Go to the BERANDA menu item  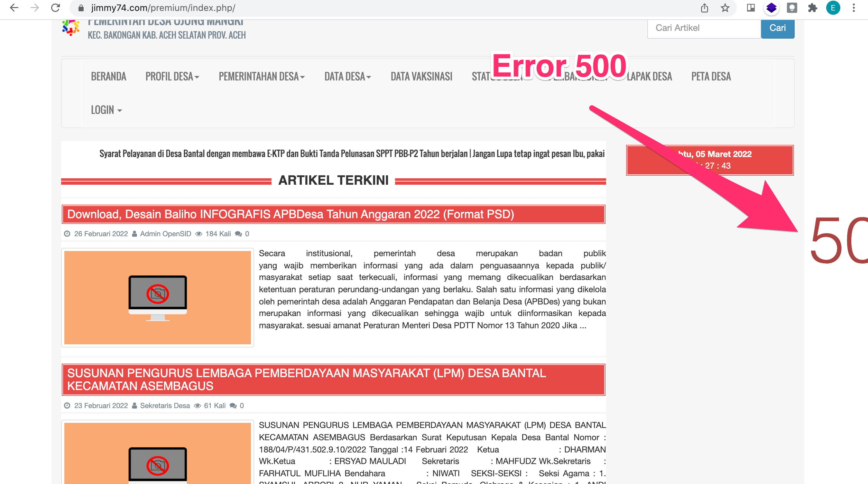coord(108,77)
